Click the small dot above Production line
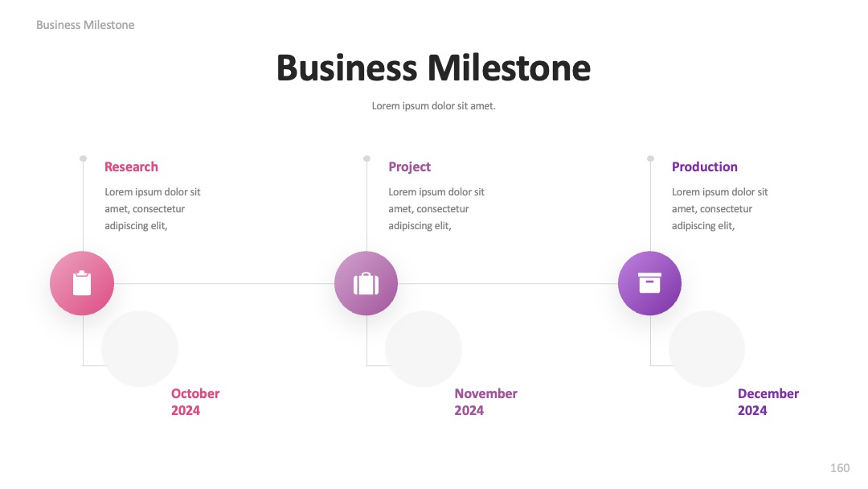Screen dimensions: 868x489 650,158
